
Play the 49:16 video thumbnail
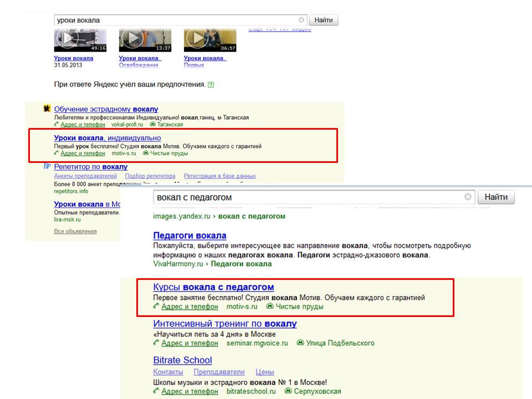pos(80,40)
